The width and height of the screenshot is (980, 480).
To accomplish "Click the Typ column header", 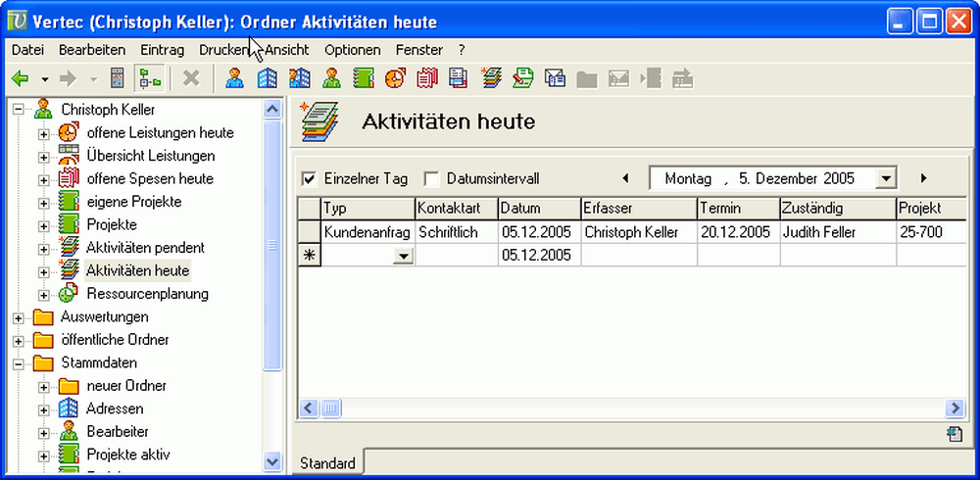I will click(x=368, y=208).
